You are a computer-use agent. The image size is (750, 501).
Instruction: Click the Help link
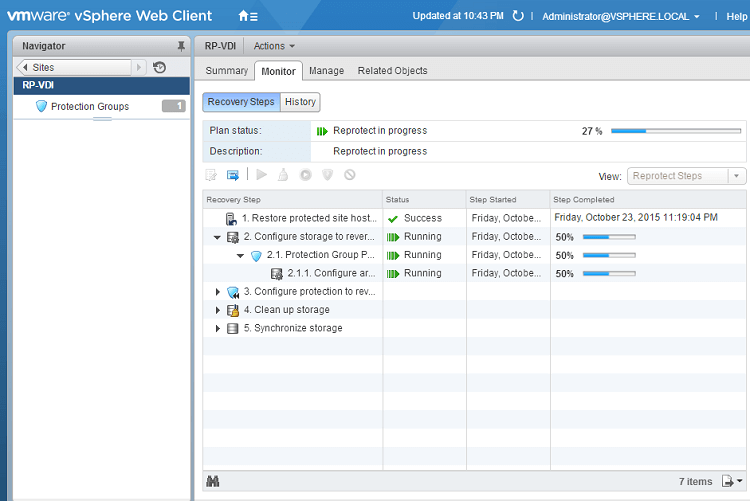(x=736, y=16)
